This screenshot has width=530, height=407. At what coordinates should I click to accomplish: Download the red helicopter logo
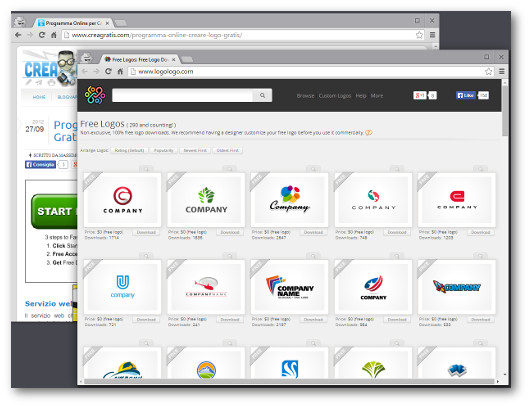[230, 319]
